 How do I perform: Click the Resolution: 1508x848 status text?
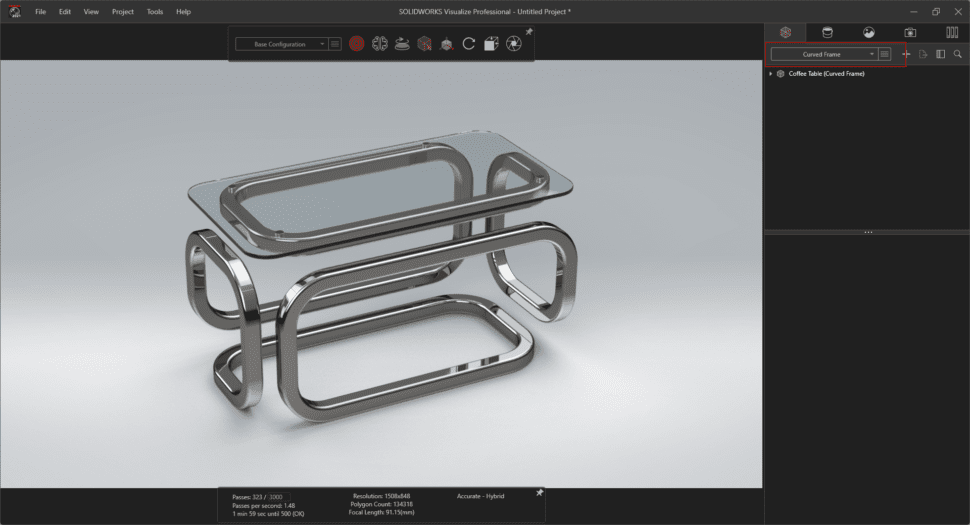[x=381, y=496]
